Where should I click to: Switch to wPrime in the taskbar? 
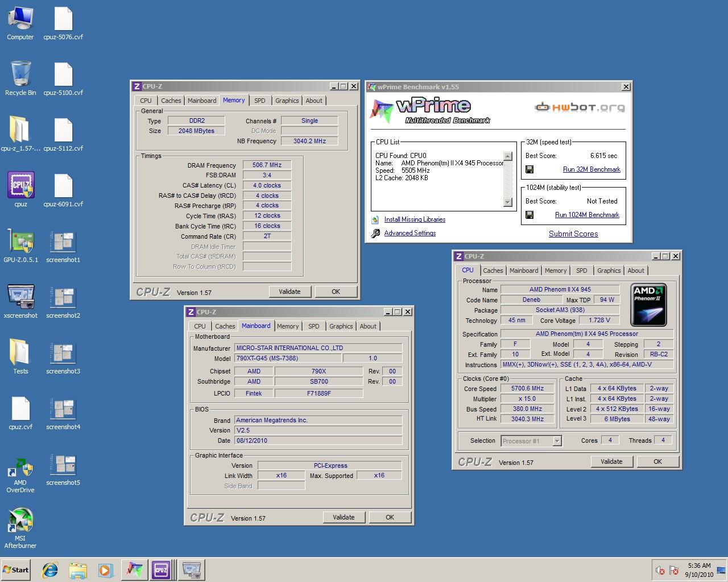click(134, 569)
